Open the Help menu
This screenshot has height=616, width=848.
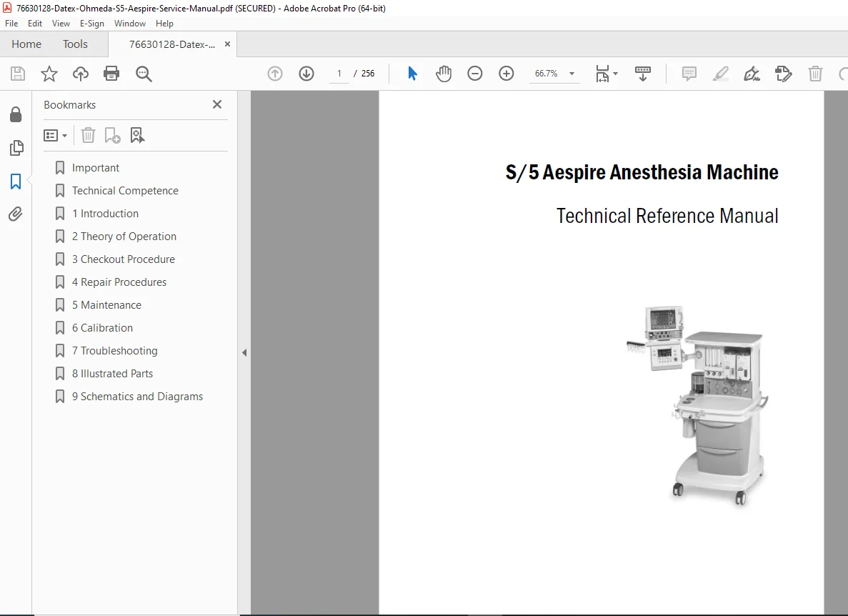164,24
